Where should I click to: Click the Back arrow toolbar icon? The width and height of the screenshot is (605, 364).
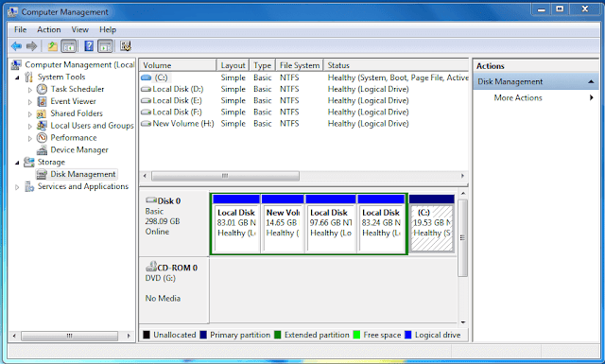point(16,46)
